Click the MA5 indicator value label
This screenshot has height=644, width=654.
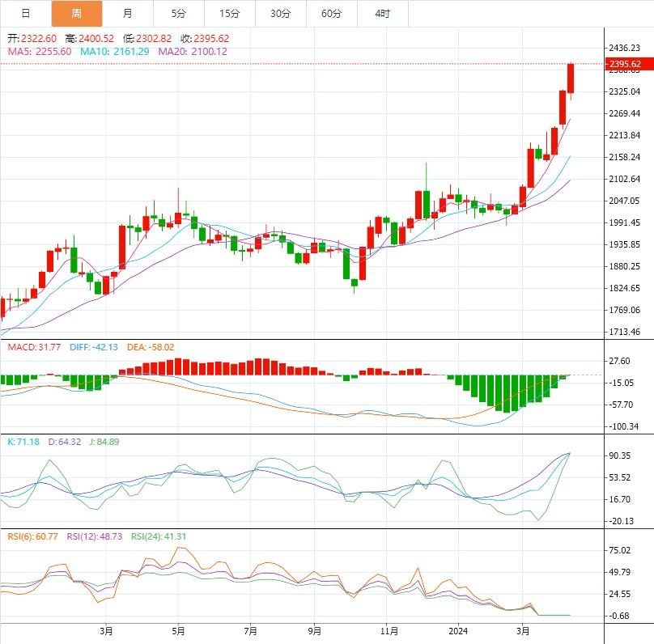pos(40,51)
